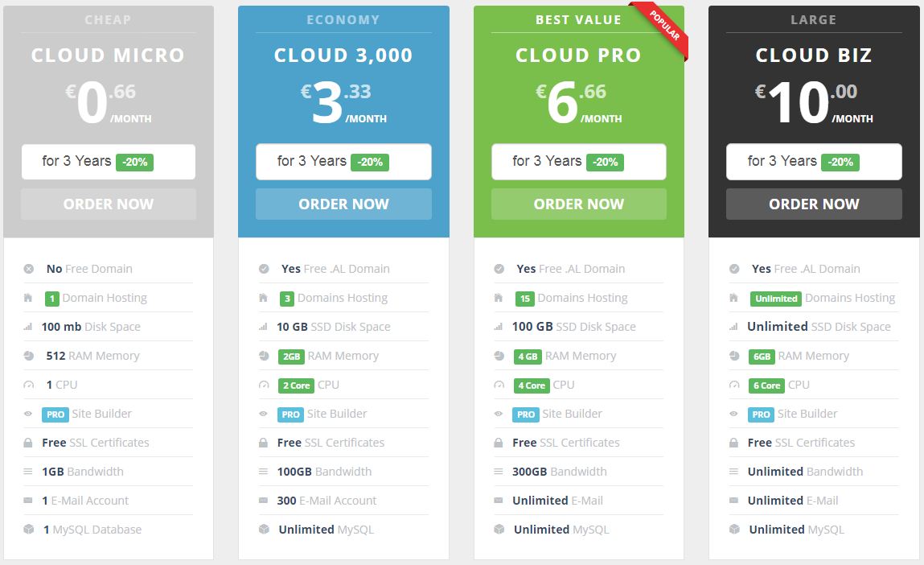Screen dimensions: 924x565
Task: Click the green 6 Core badge
Action: tap(766, 386)
